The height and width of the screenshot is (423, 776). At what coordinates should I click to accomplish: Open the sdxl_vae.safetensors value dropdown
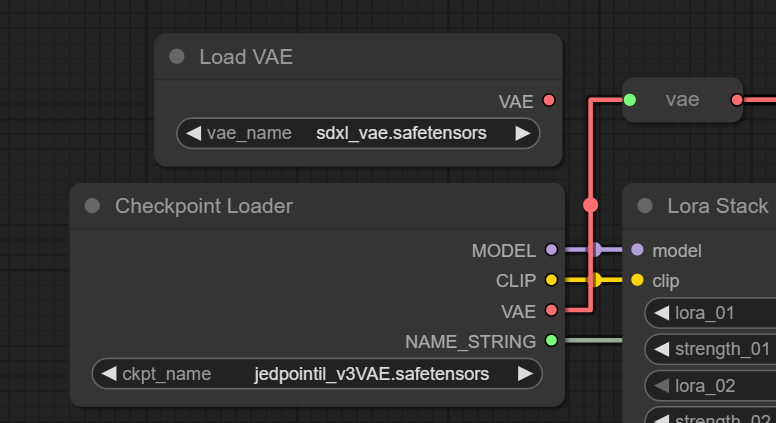pyautogui.click(x=400, y=133)
